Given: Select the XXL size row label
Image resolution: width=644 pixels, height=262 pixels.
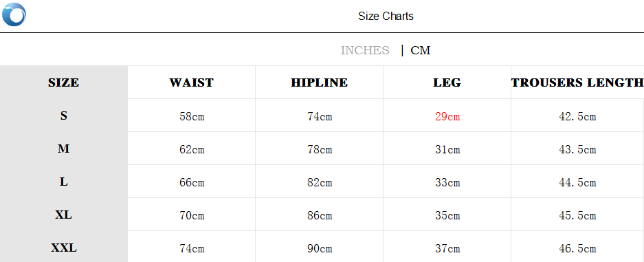Looking at the screenshot, I should coord(64,248).
